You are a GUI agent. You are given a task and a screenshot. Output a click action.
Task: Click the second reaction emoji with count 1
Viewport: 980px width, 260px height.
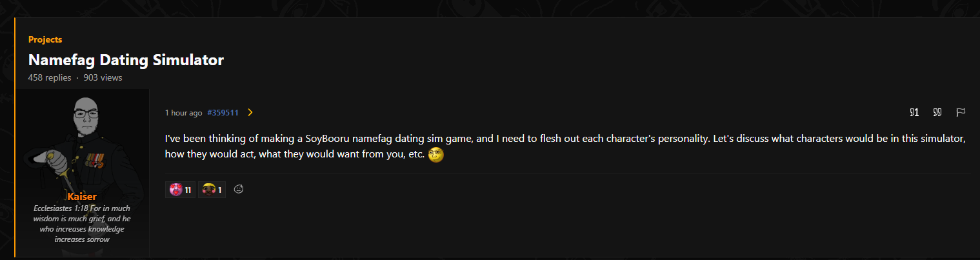point(208,190)
